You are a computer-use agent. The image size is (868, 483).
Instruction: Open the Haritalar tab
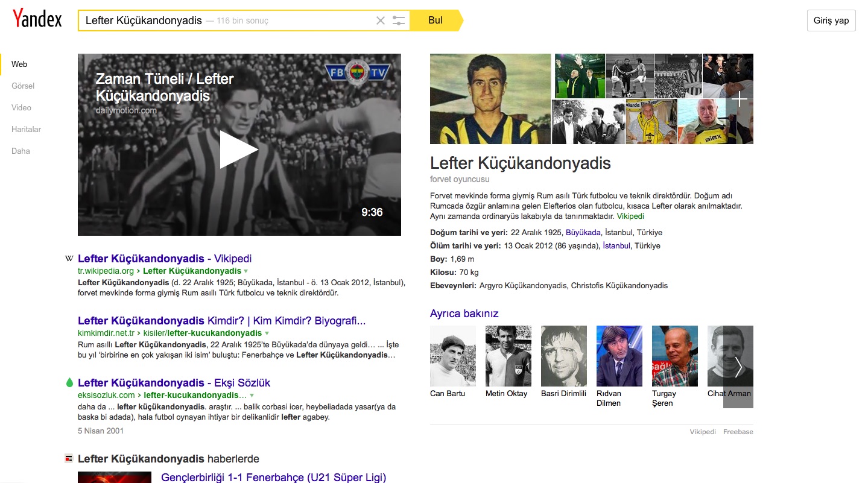26,129
